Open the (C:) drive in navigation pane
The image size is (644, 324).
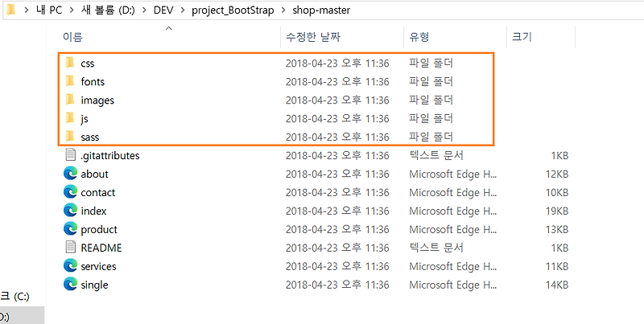pyautogui.click(x=14, y=297)
